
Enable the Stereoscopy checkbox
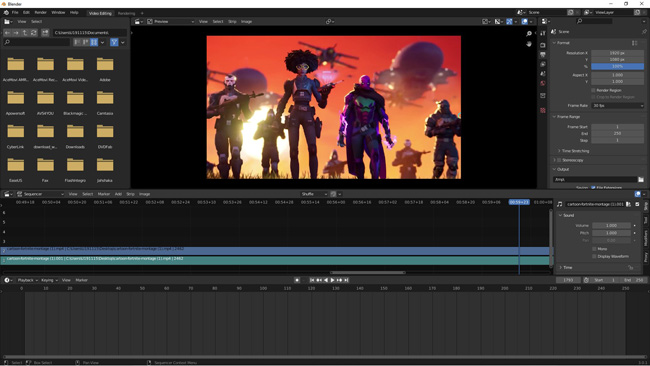point(559,160)
